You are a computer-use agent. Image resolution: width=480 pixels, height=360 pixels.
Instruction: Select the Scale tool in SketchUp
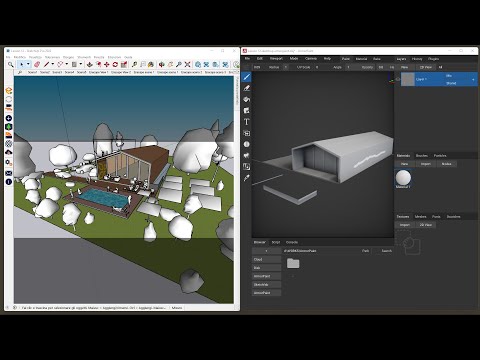(x=124, y=64)
